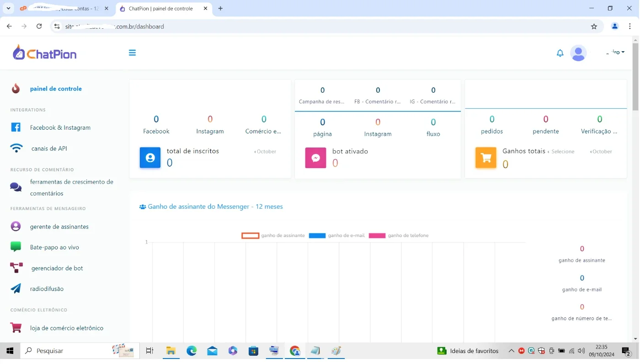Viewport: 640px width, 364px height.
Task: Toggle ganho de assinante chart legend
Action: point(273,236)
